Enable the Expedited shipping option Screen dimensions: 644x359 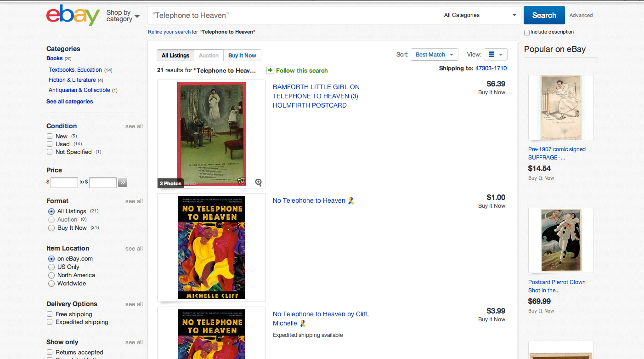[x=50, y=322]
